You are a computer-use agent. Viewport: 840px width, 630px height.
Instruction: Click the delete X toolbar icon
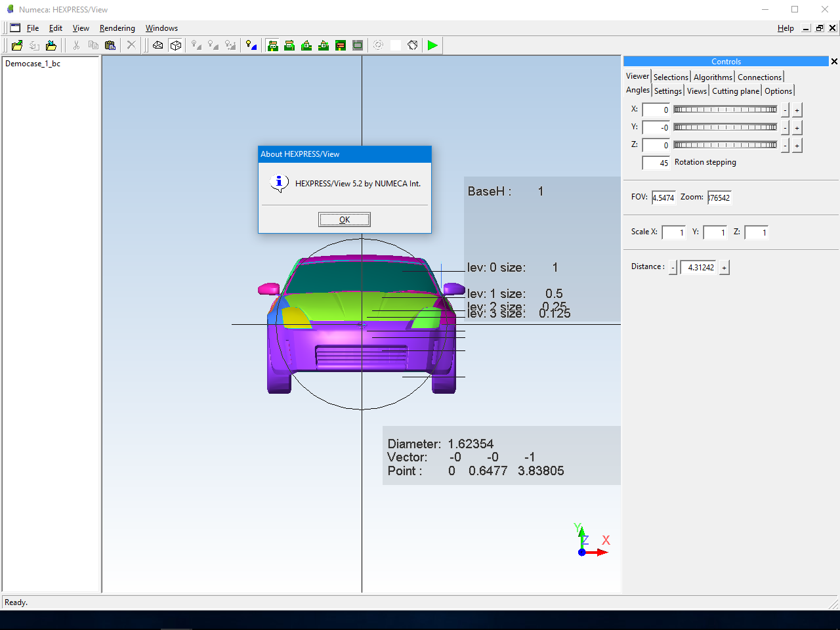pyautogui.click(x=131, y=45)
